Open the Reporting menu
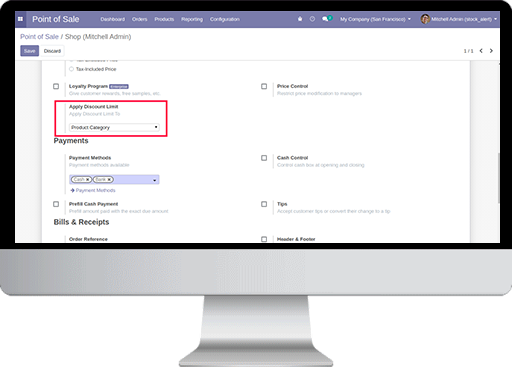This screenshot has height=367, width=512. tap(192, 19)
